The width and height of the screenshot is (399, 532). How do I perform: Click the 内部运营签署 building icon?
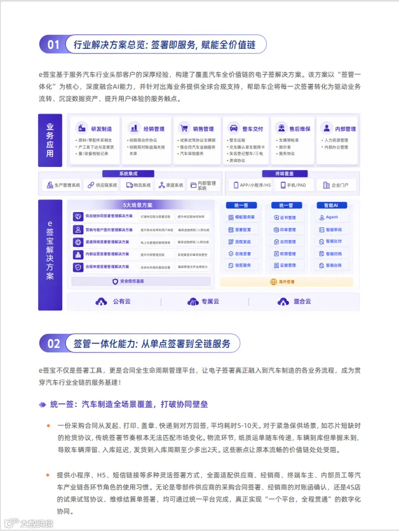coord(78,255)
